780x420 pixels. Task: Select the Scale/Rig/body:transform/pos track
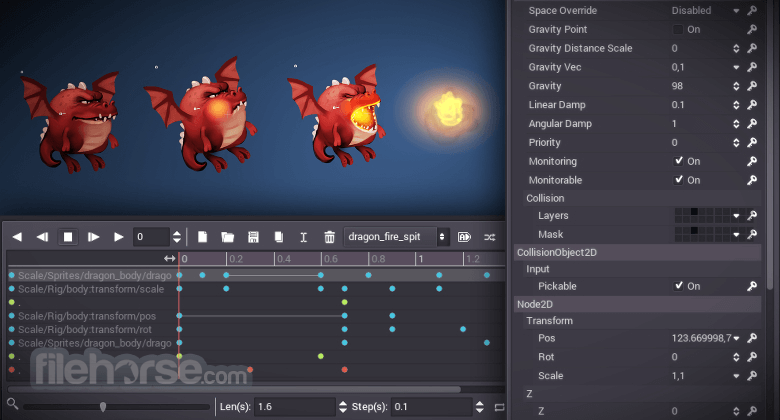(87, 316)
